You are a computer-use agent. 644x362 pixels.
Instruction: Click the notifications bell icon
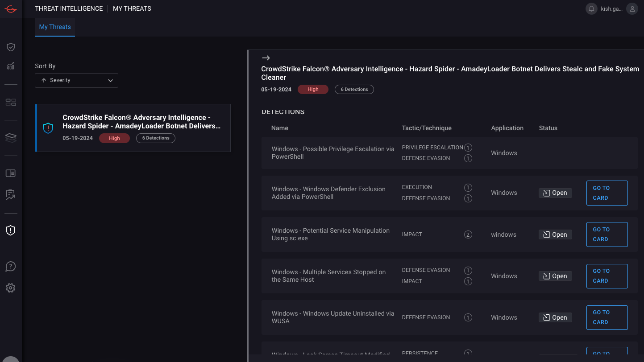[x=591, y=9]
